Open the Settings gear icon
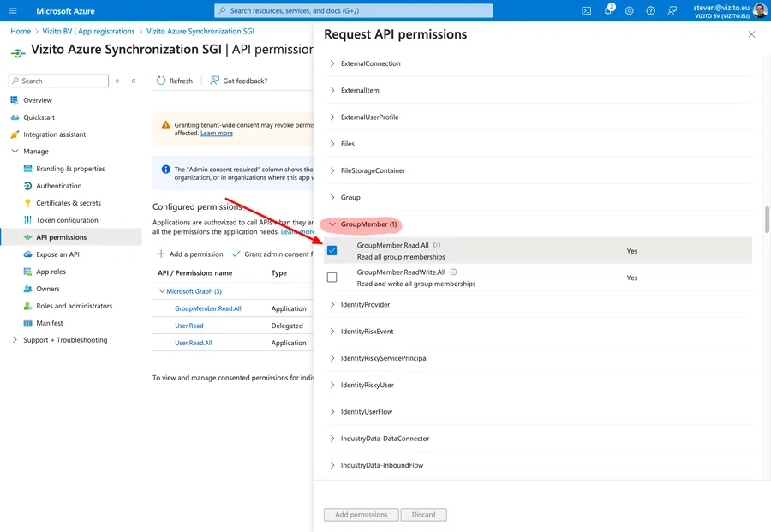 [x=630, y=11]
